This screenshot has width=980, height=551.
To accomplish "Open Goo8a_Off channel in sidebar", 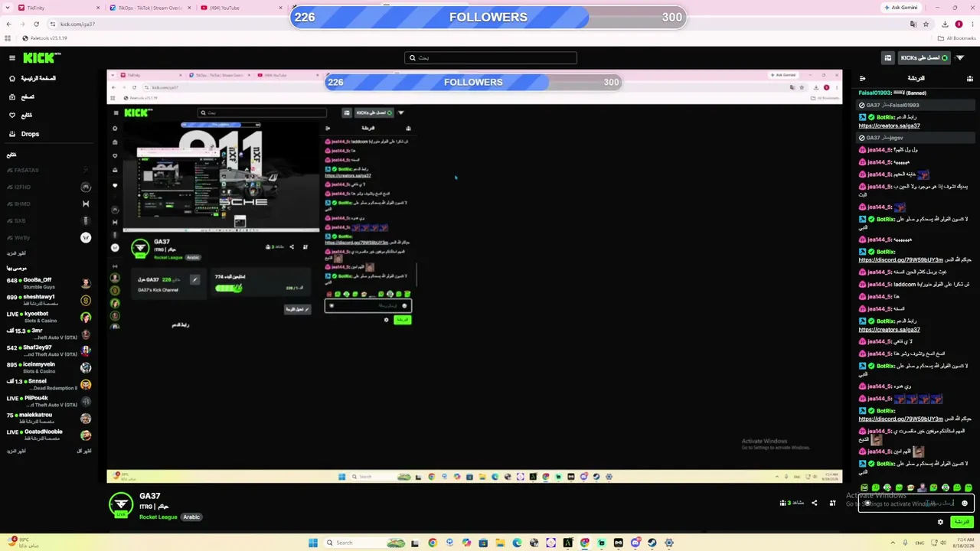I will [x=49, y=283].
